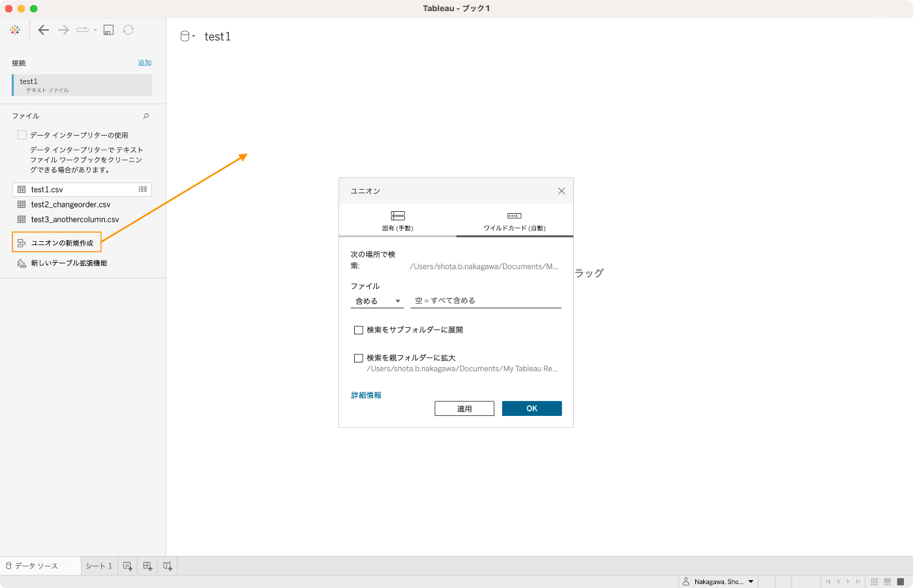Add a new worksheet
This screenshot has width=913, height=588.
click(128, 566)
